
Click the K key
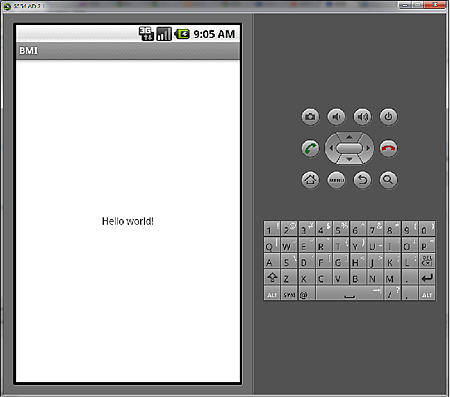[x=393, y=261]
